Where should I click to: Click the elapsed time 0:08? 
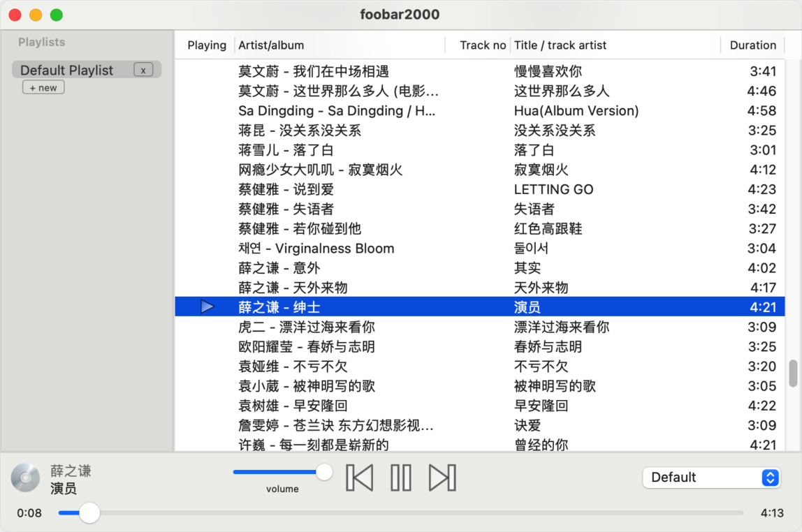[x=29, y=512]
